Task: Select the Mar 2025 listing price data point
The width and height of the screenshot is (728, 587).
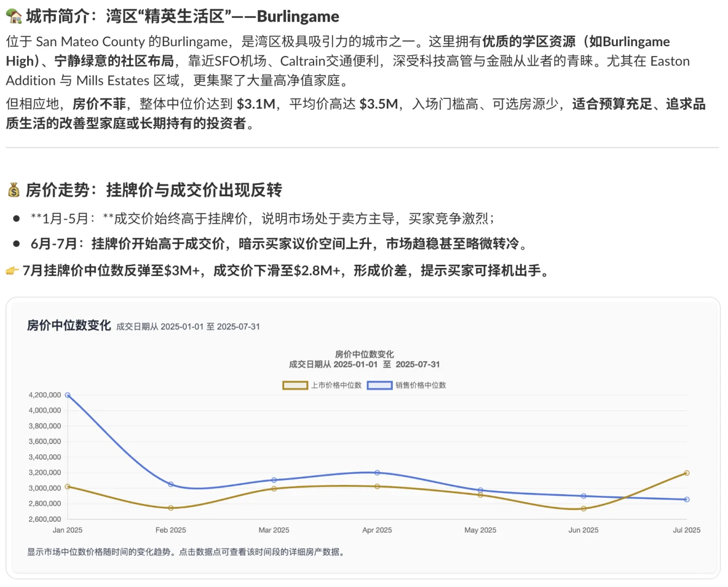Action: [274, 489]
